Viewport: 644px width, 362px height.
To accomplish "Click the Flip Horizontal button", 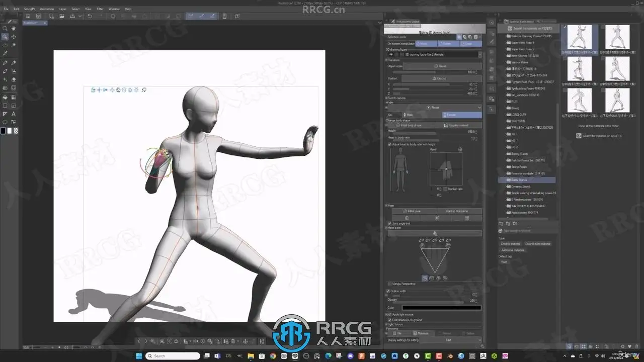I will tap(459, 211).
